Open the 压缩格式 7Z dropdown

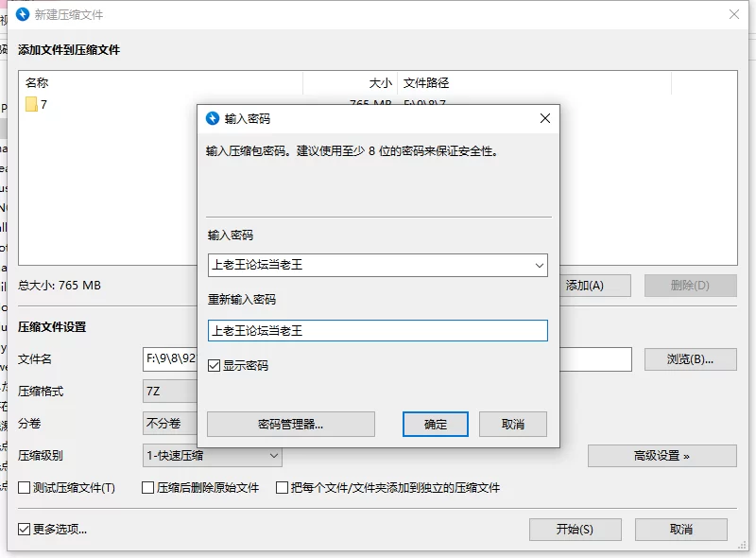(170, 391)
